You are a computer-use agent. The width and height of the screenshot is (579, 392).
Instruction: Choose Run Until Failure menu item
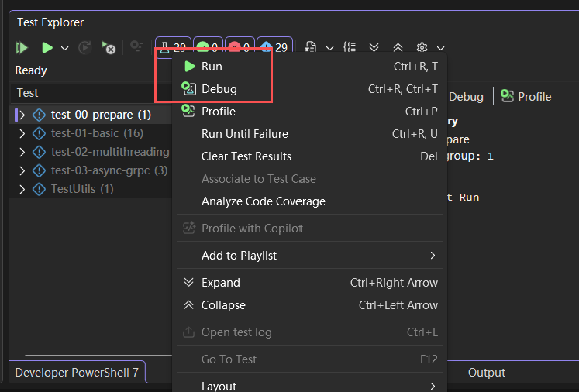click(309, 134)
